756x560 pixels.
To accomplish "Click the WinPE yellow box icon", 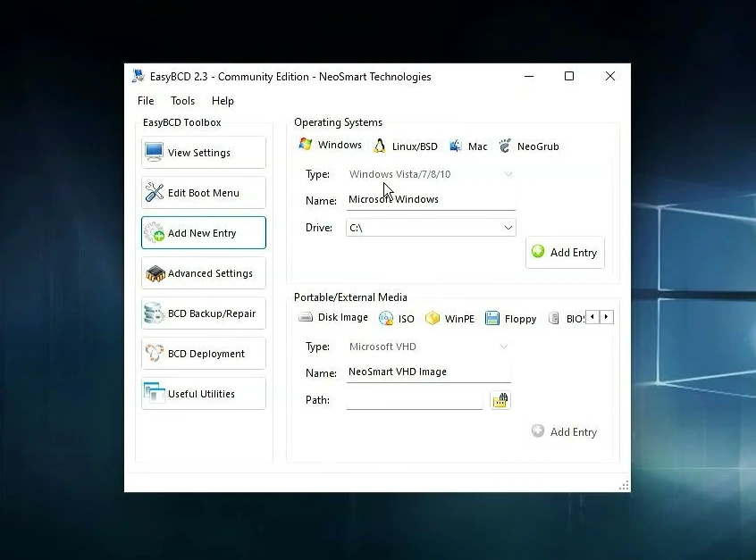I will (x=433, y=318).
